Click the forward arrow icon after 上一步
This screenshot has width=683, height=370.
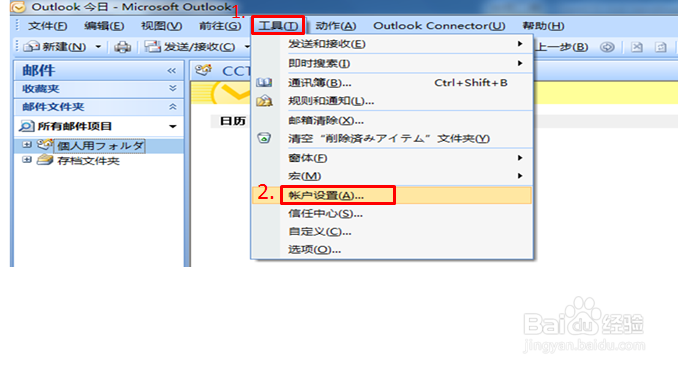[x=607, y=47]
